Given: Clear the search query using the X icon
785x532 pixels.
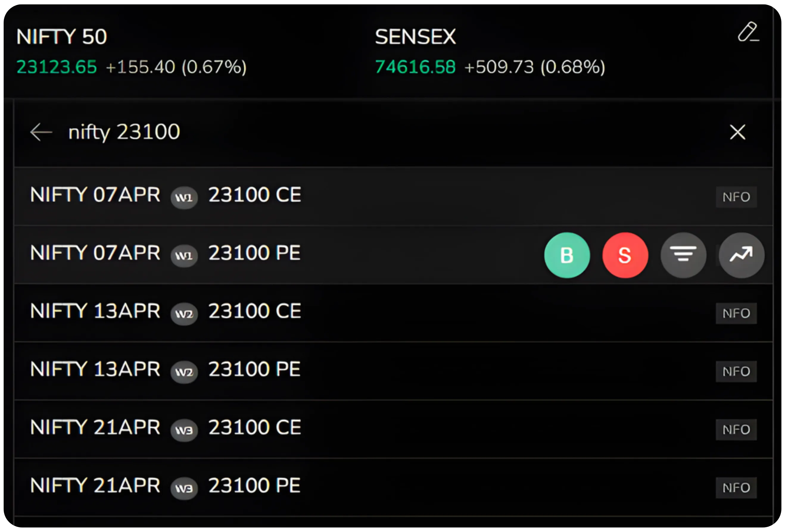Looking at the screenshot, I should [737, 133].
